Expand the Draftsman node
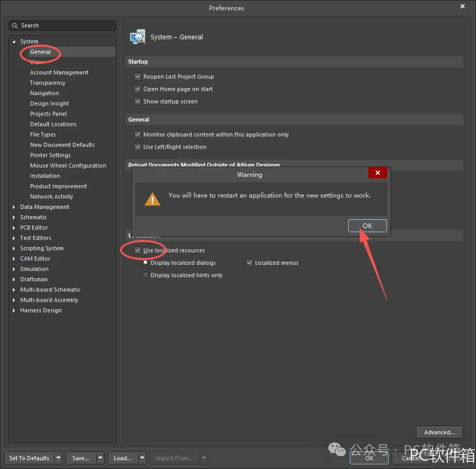 13,279
